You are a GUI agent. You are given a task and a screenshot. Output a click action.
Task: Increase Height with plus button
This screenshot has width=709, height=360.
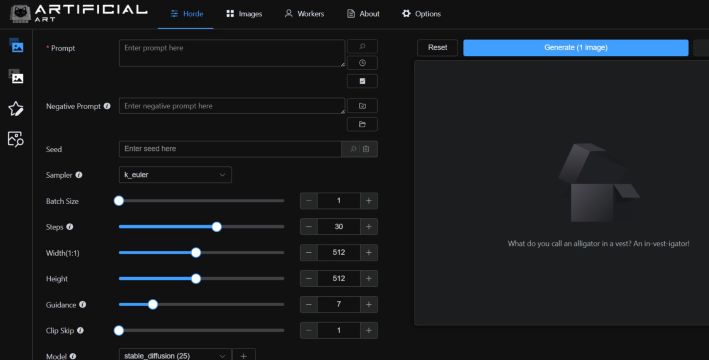(369, 279)
